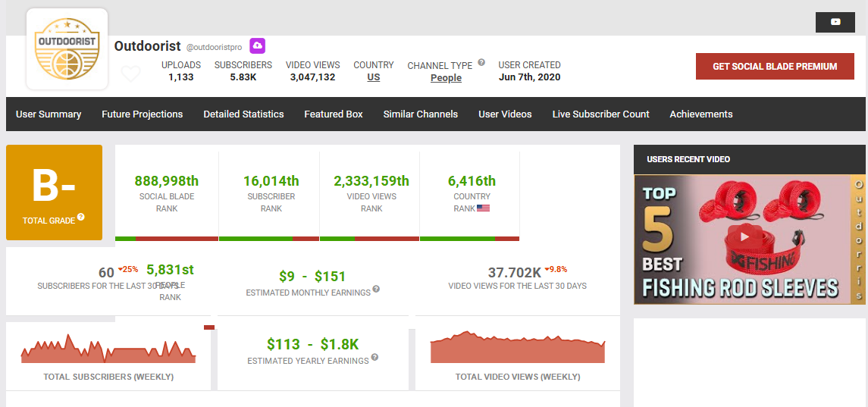Open the User Summary tab
The height and width of the screenshot is (407, 868).
(49, 114)
